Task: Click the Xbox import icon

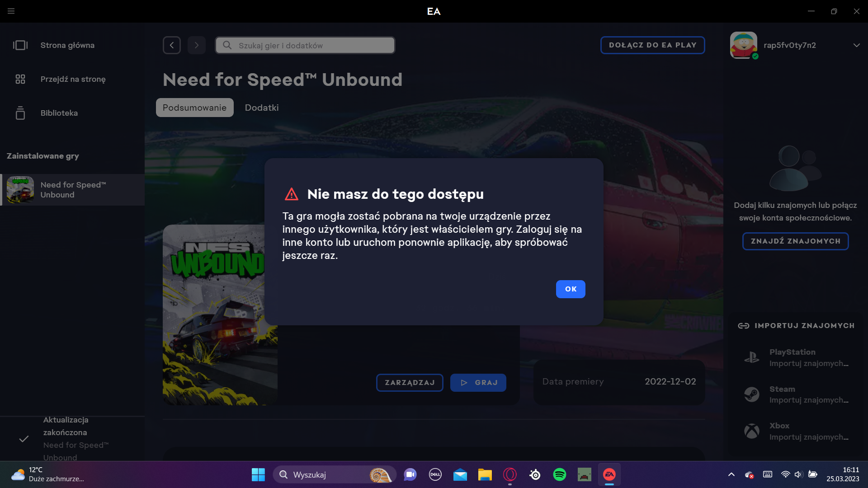Action: pos(751,431)
